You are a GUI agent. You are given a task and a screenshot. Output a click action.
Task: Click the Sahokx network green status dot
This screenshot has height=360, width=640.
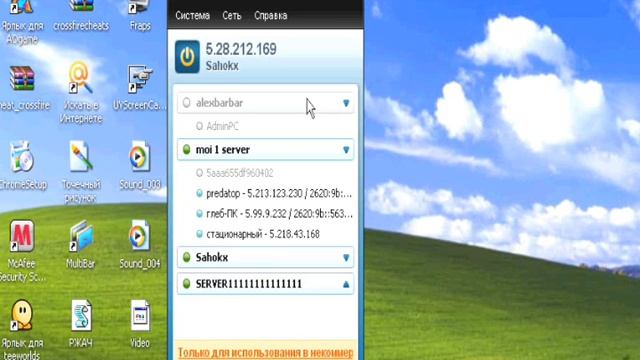(187, 258)
